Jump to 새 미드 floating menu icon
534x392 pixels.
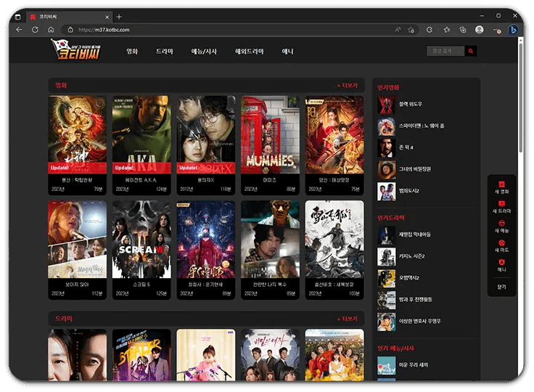coord(501,246)
